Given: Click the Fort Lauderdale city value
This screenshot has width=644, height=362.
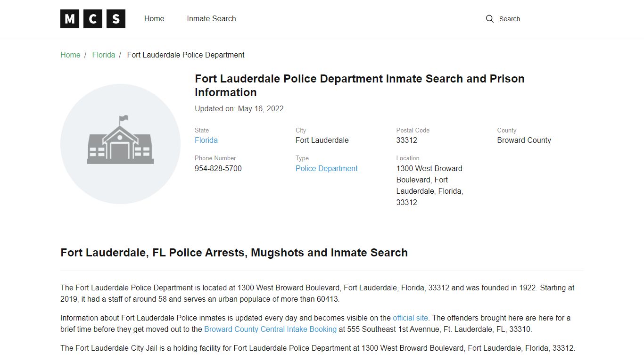Looking at the screenshot, I should pyautogui.click(x=322, y=140).
